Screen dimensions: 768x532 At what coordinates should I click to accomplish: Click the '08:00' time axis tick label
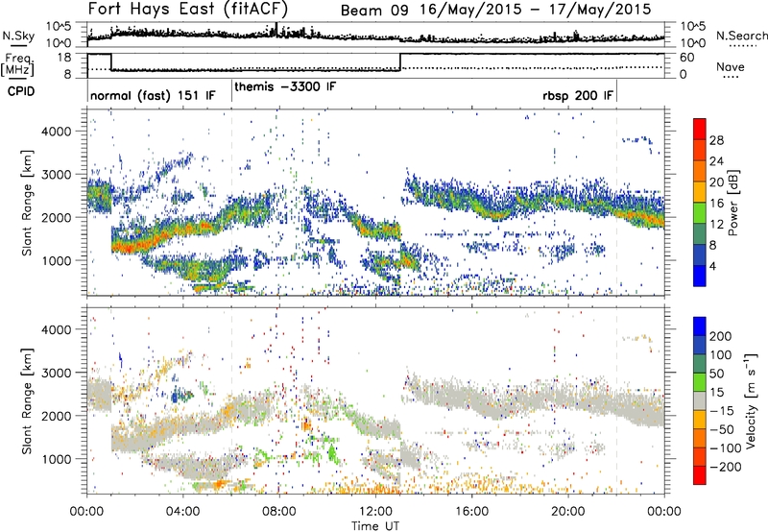tap(278, 511)
